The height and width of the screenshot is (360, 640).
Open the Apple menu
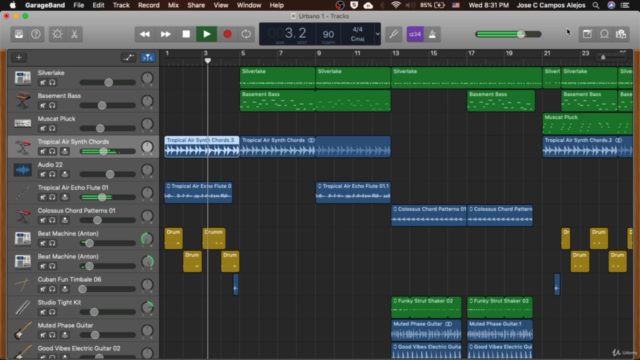click(13, 5)
